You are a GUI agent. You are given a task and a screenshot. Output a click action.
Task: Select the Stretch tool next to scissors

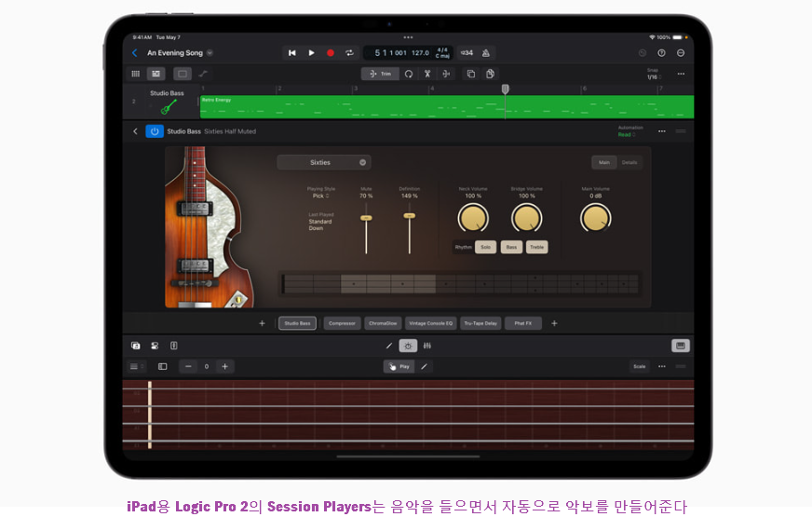coord(446,74)
